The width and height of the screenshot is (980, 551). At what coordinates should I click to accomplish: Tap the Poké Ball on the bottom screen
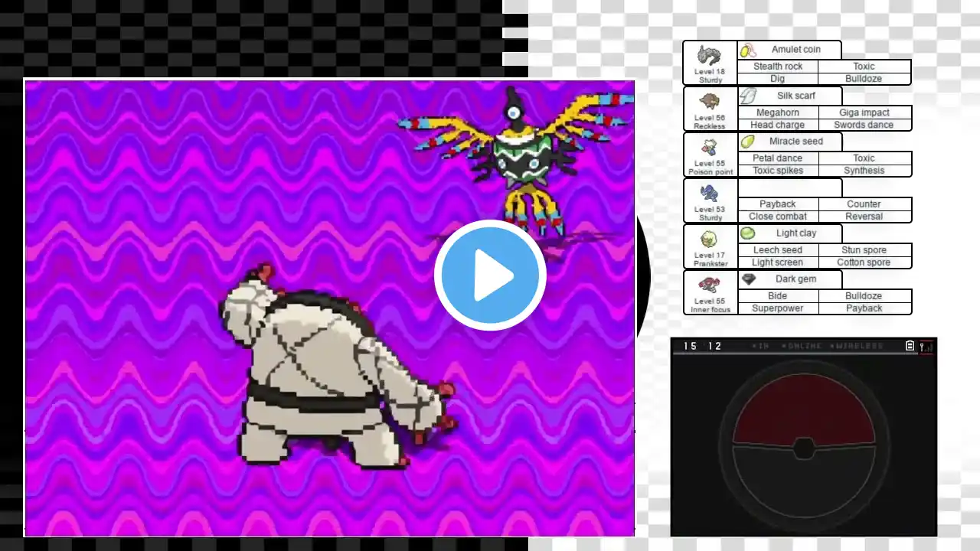(x=804, y=447)
